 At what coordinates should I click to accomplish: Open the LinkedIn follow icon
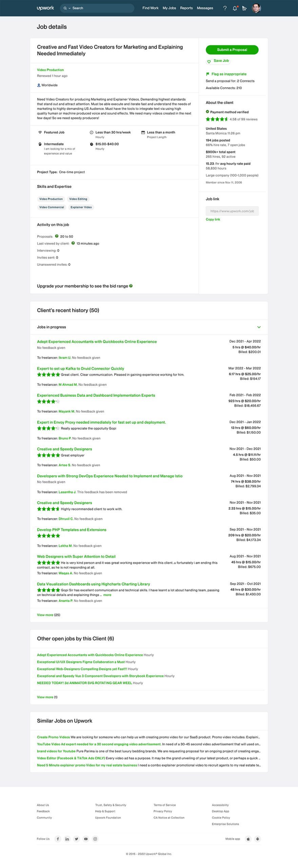point(67,839)
